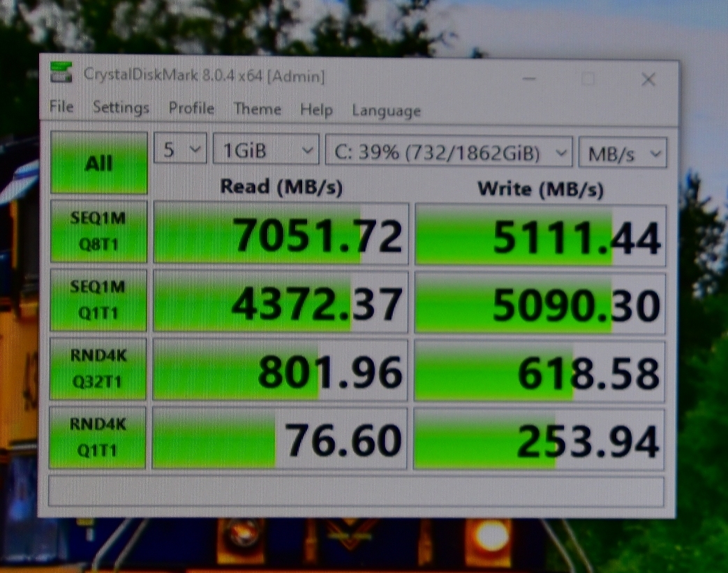Open the Theme menu
The height and width of the screenshot is (573, 728).
click(258, 109)
